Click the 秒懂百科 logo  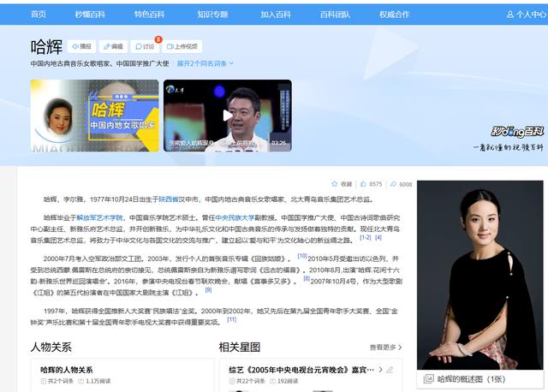pos(517,131)
